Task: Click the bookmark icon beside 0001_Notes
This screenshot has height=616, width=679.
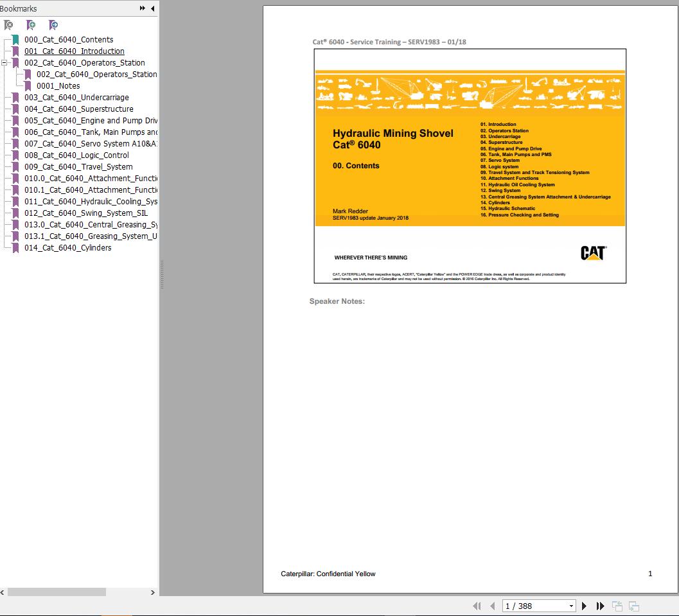Action: pyautogui.click(x=28, y=86)
